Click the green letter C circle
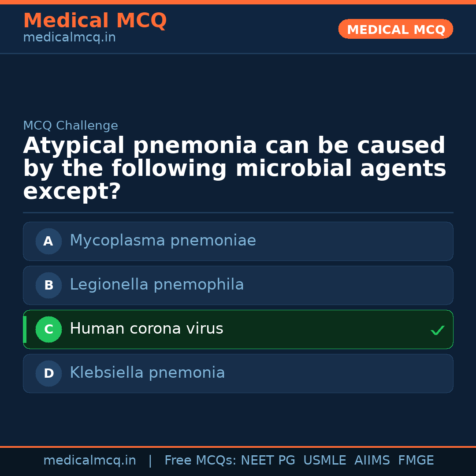This screenshot has width=476, height=476. (x=48, y=329)
